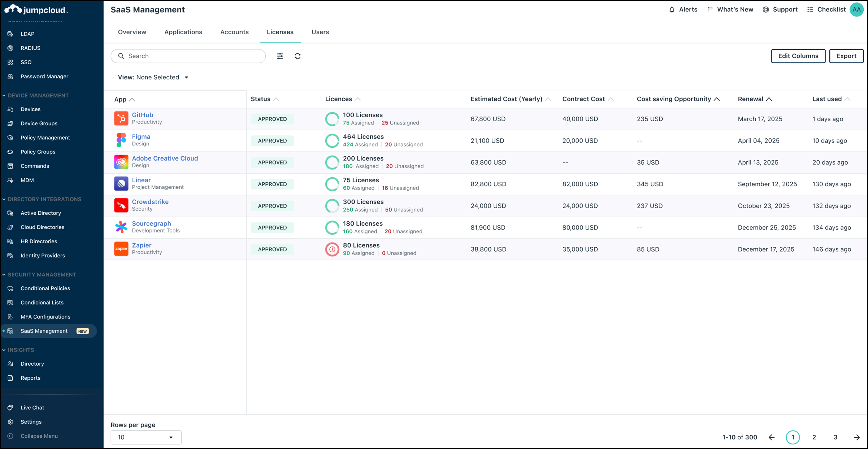
Task: Open Password Manager in sidebar
Action: [x=44, y=77]
